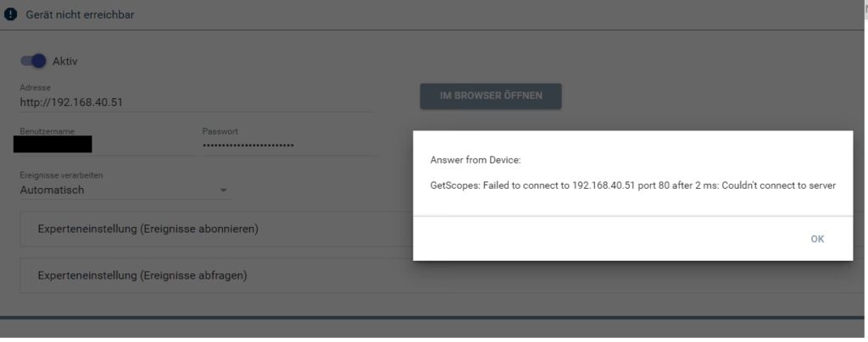Expand Experteneinstellung (Ereignisse abonnieren)
This screenshot has width=868, height=342.
(x=148, y=229)
